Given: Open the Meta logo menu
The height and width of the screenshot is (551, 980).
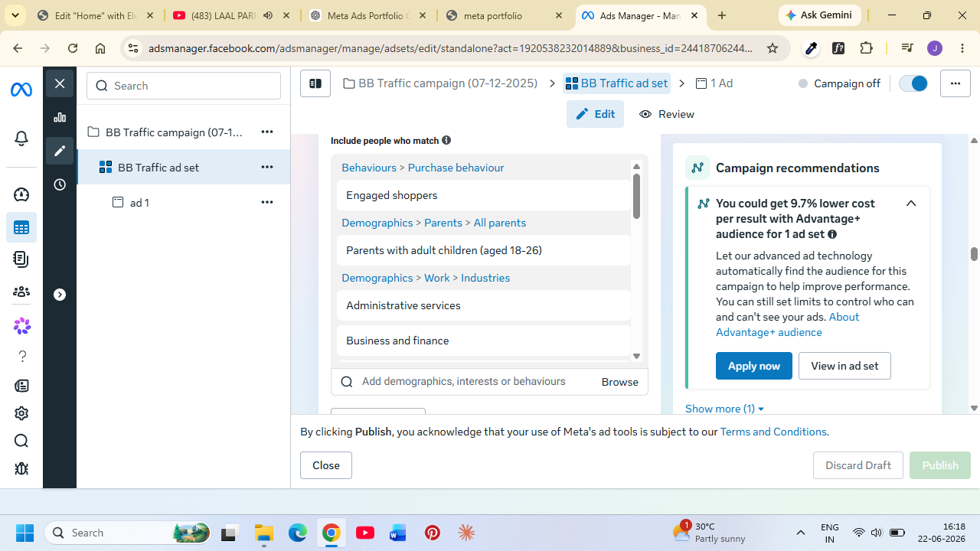Looking at the screenshot, I should coord(21,90).
